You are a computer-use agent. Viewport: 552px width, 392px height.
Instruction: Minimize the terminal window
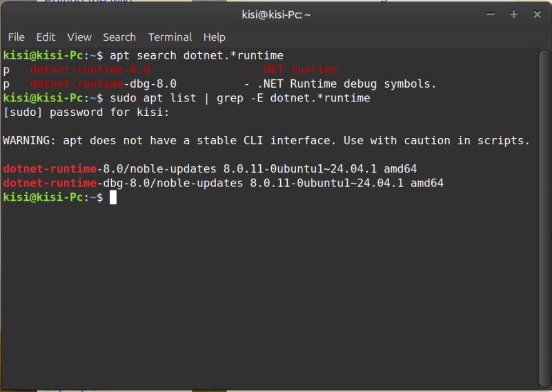click(x=491, y=14)
